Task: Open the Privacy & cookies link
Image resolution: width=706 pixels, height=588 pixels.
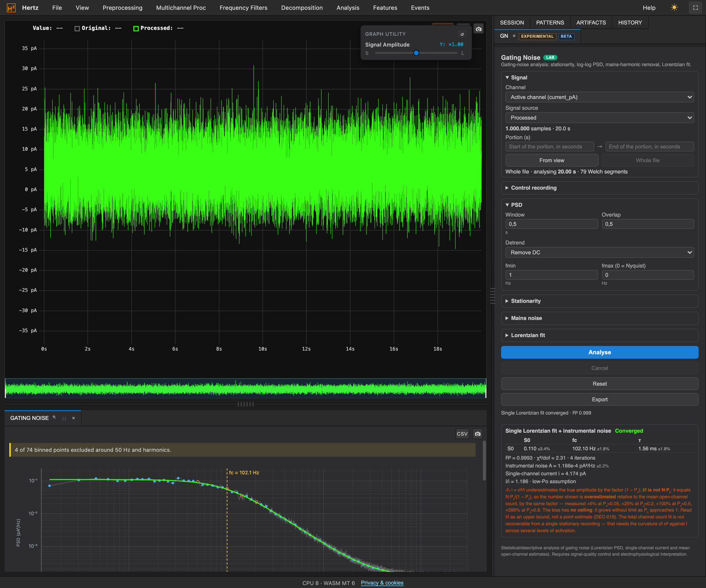Action: (x=382, y=583)
